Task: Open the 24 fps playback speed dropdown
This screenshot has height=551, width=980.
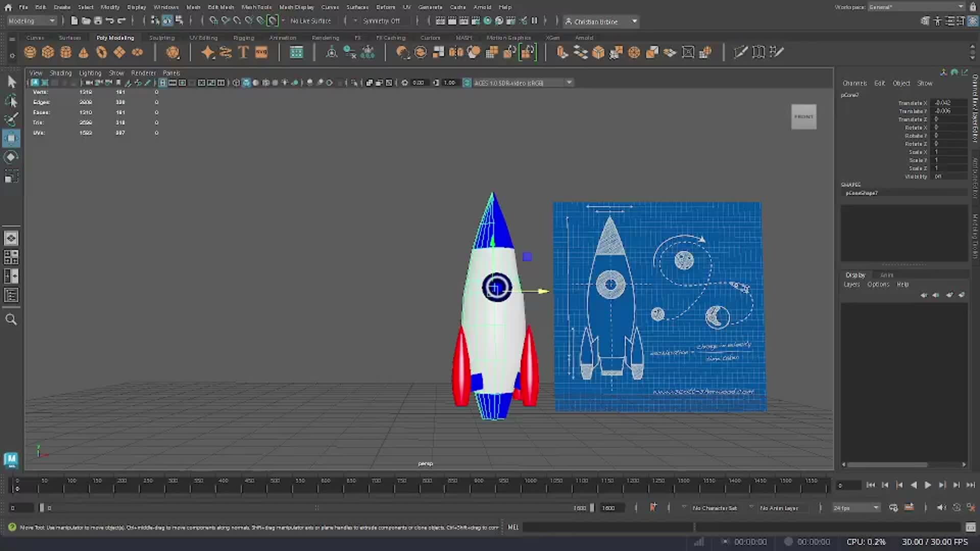Action: click(856, 508)
